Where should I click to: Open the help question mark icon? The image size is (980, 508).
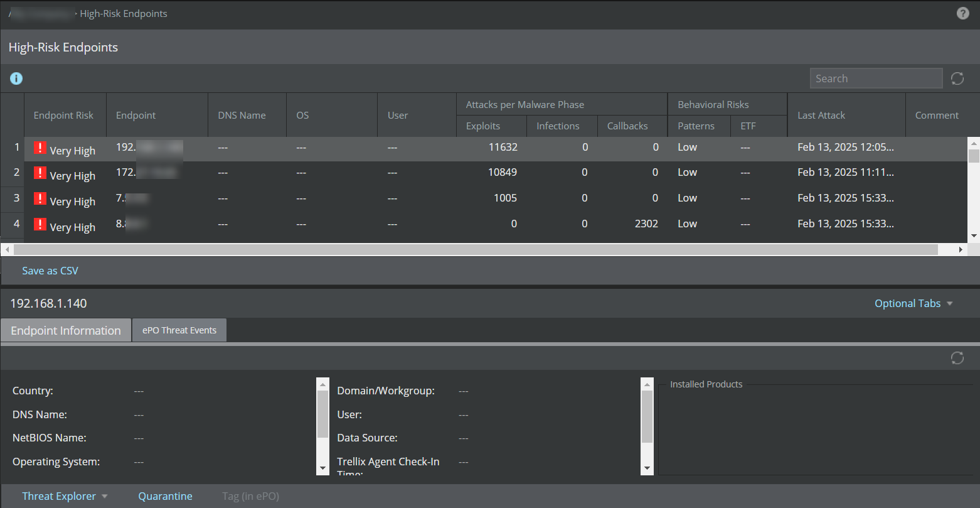pyautogui.click(x=962, y=13)
